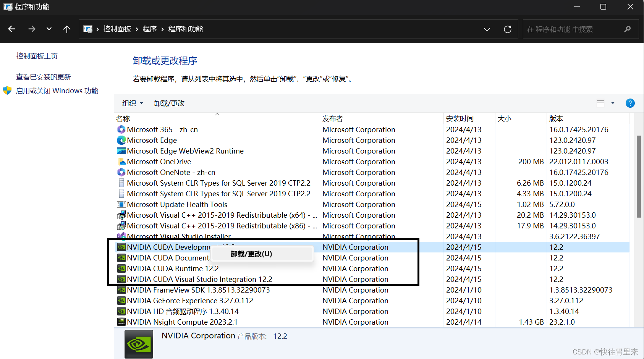Click the 200 MB size cell
This screenshot has width=644, height=359.
[531, 162]
